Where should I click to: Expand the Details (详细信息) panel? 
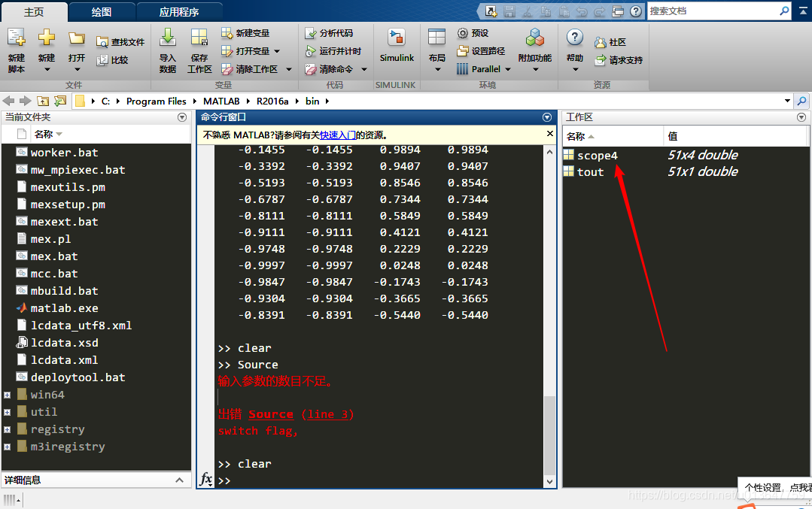[179, 480]
